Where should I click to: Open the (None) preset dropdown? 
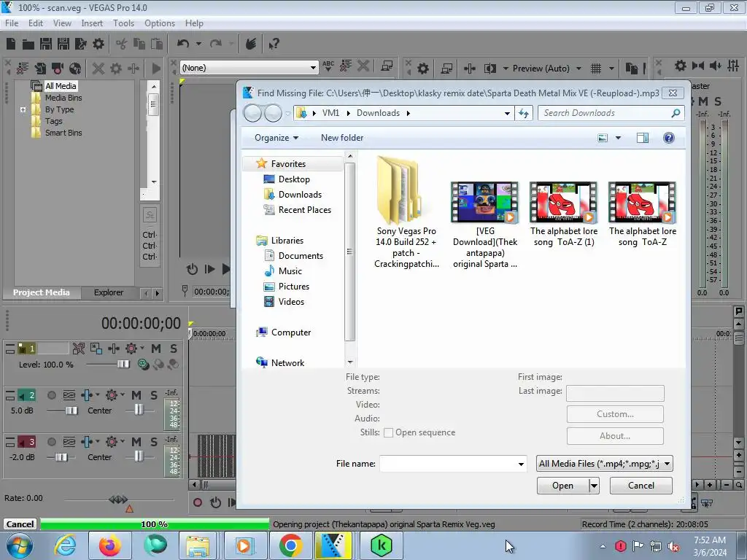(313, 68)
